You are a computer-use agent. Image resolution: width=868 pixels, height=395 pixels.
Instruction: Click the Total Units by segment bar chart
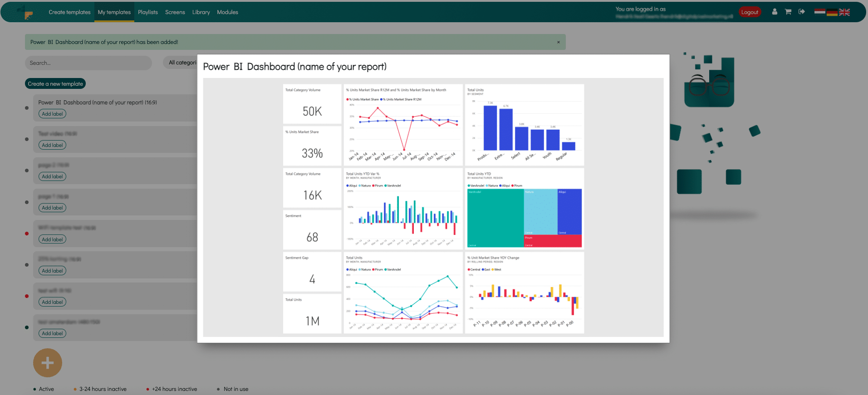[x=525, y=125]
